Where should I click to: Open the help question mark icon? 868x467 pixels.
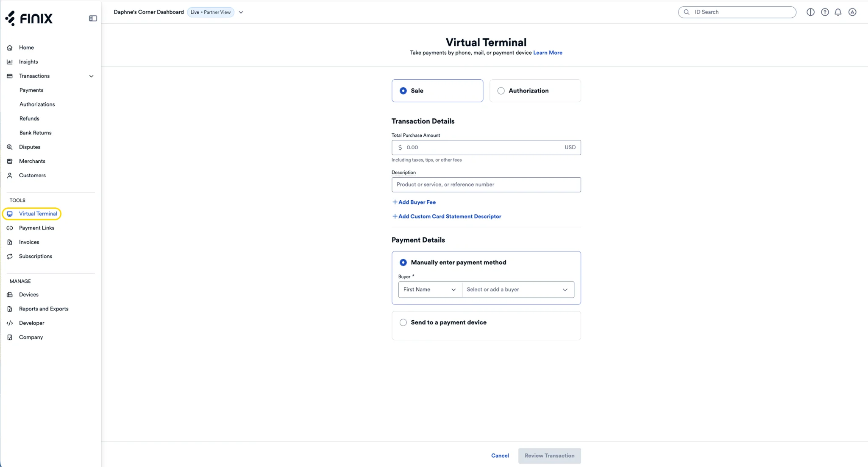coord(825,12)
